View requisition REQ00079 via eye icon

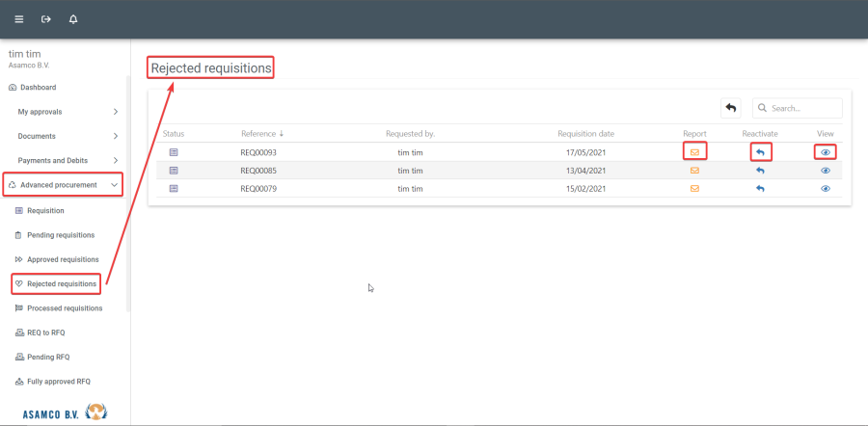pos(825,189)
